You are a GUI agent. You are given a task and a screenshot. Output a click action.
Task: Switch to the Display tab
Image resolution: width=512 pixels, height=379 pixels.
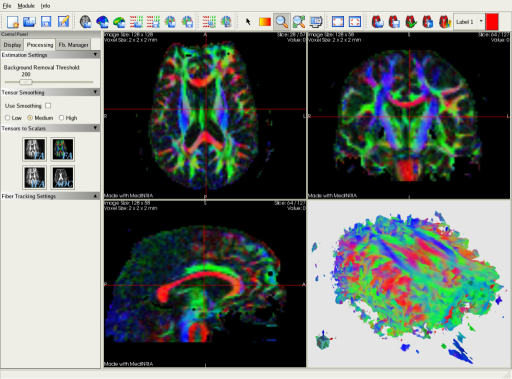12,45
